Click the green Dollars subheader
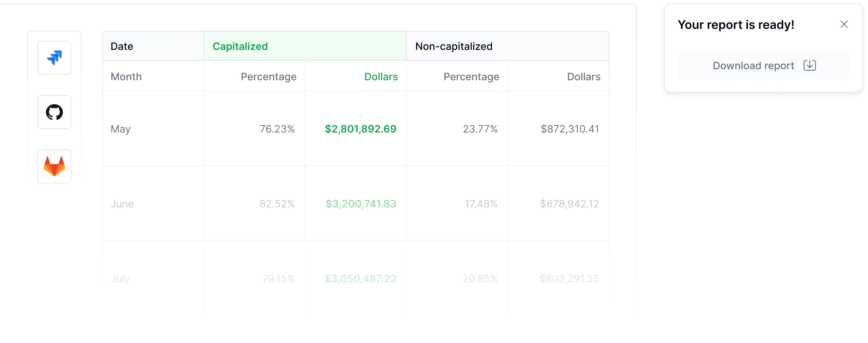This screenshot has height=343, width=868. (381, 77)
